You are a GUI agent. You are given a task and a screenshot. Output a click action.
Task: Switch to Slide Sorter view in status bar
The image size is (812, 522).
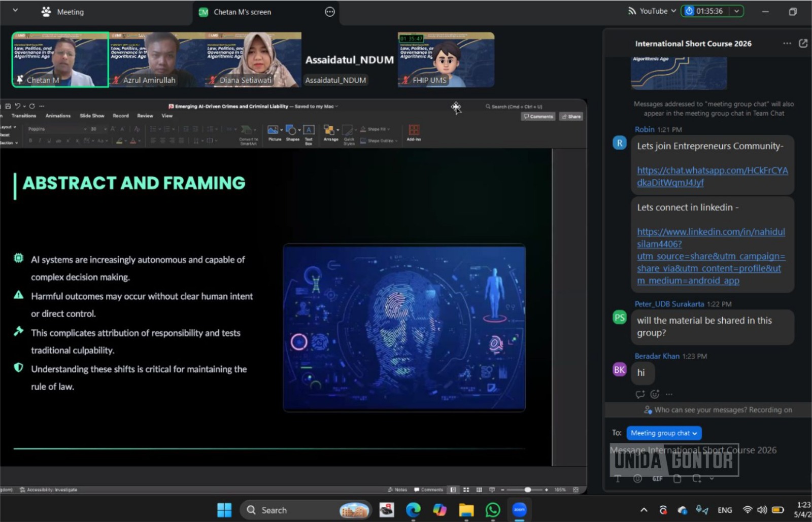point(466,490)
